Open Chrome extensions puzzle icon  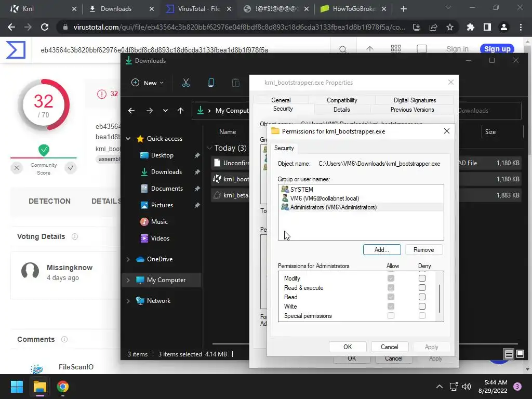tap(471, 27)
